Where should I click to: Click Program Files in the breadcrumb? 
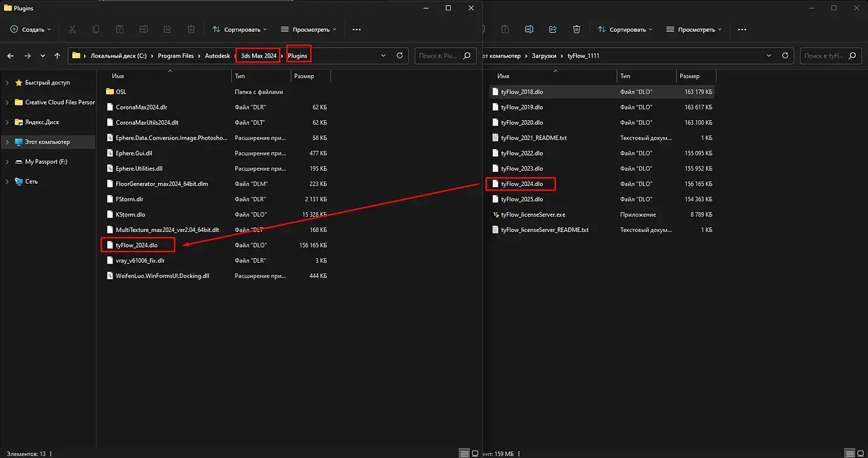tap(176, 56)
